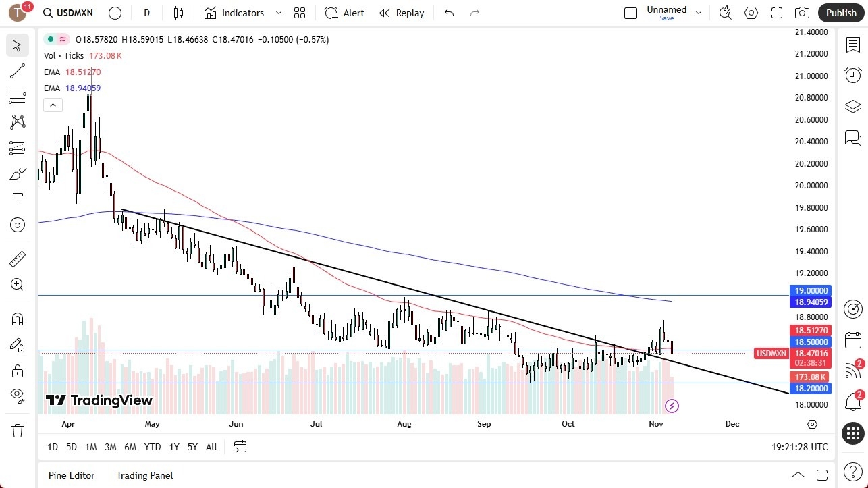Switch to the Trading Panel tab

(x=144, y=475)
